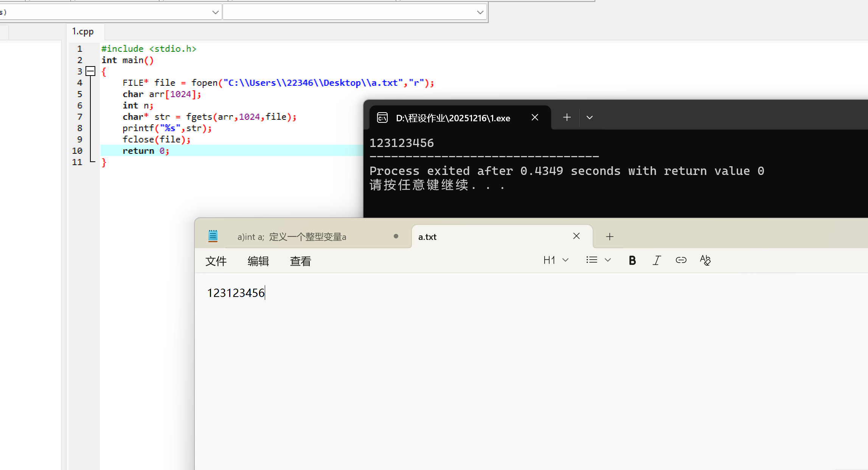The height and width of the screenshot is (470, 868).
Task: Close the a.txt tab
Action: 576,236
